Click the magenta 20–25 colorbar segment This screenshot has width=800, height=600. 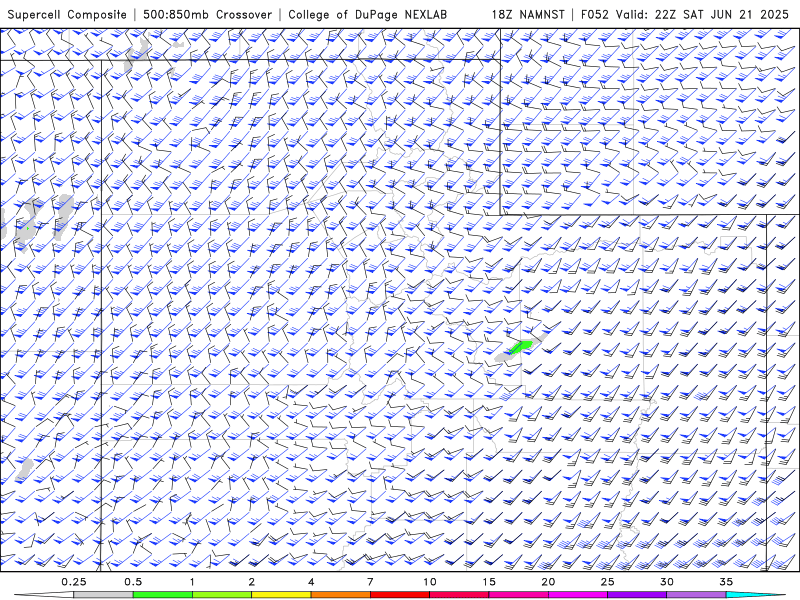pyautogui.click(x=578, y=595)
